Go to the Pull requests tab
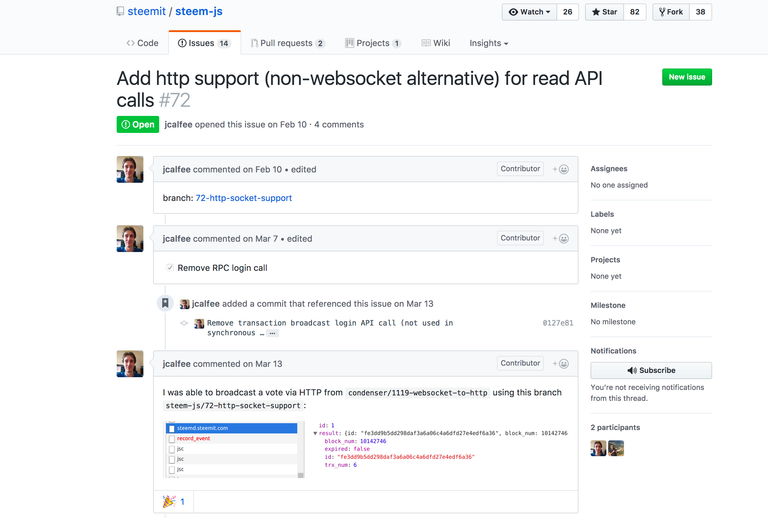768x518 pixels. [x=288, y=43]
